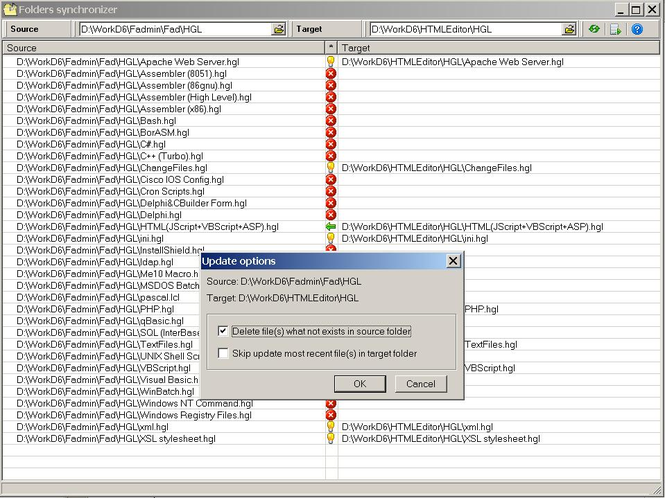Image resolution: width=665 pixels, height=498 pixels.
Task: Browse for target folder icon
Action: (x=569, y=29)
